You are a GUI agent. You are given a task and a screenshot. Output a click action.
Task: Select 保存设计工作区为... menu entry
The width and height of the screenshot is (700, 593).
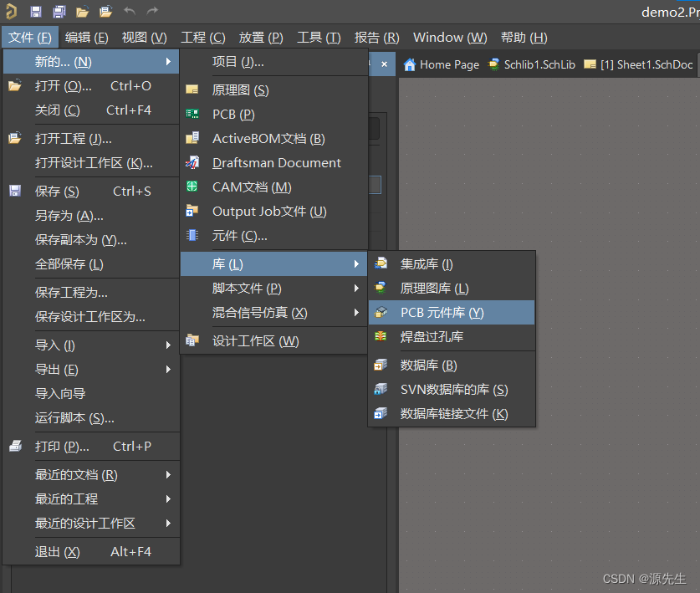pos(91,317)
